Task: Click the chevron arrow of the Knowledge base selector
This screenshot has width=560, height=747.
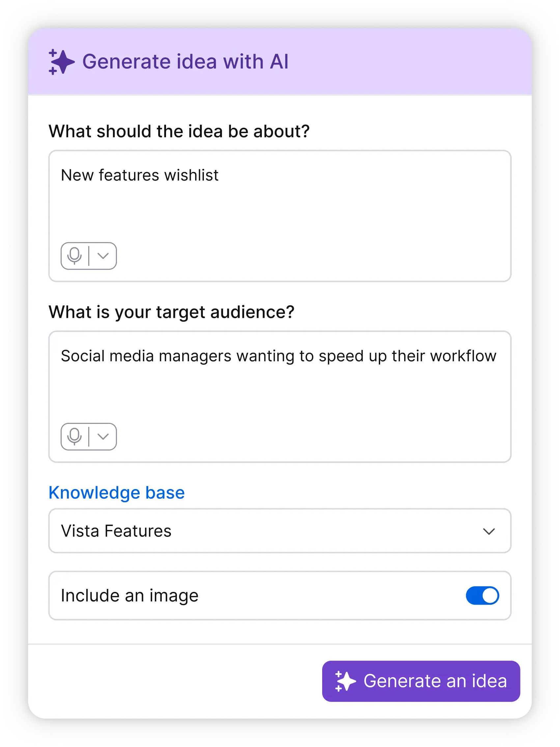Action: [x=489, y=531]
